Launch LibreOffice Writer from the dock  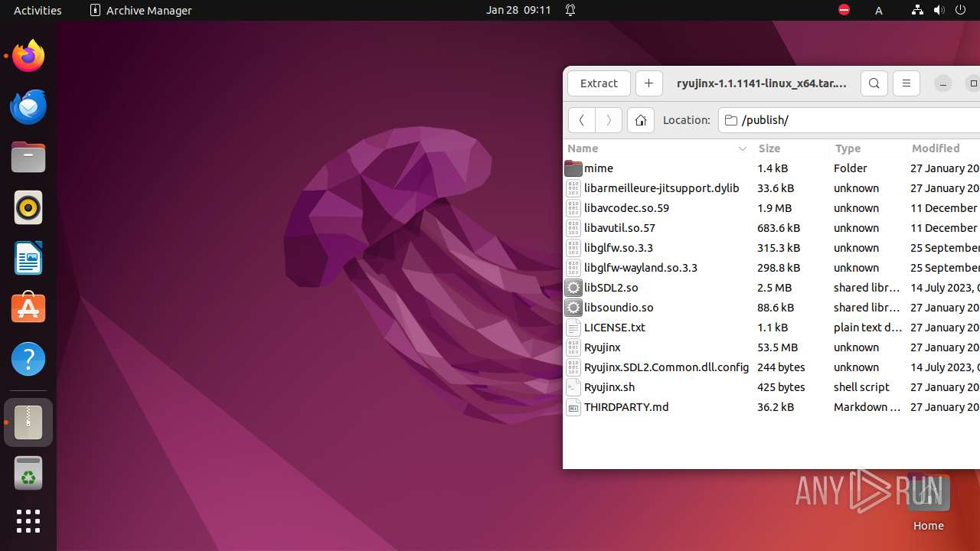[28, 258]
